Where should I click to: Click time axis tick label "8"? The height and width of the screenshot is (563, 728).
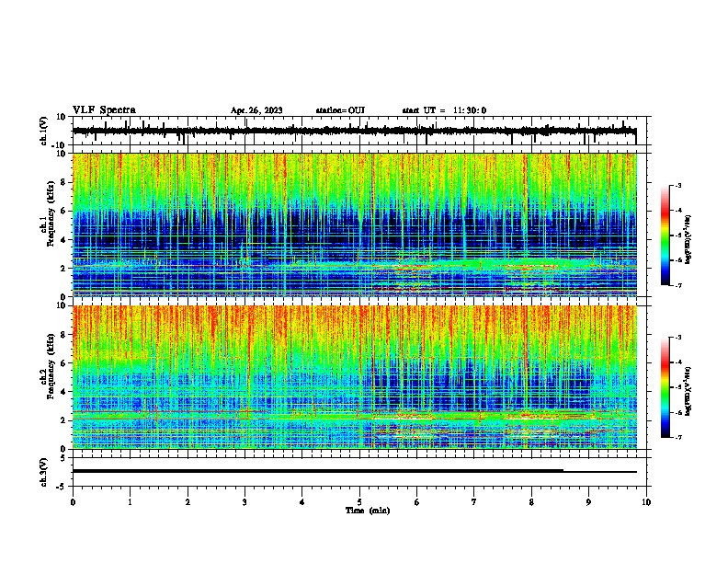[531, 502]
